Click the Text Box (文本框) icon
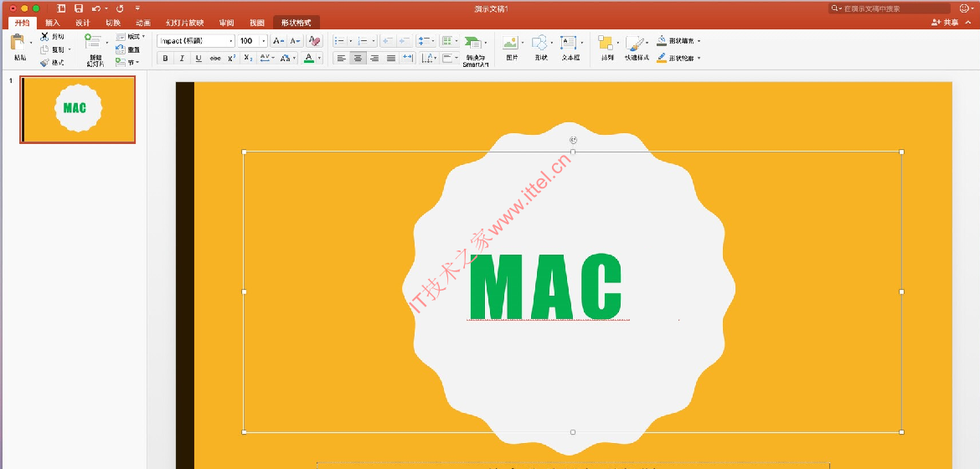980x469 pixels. (568, 43)
